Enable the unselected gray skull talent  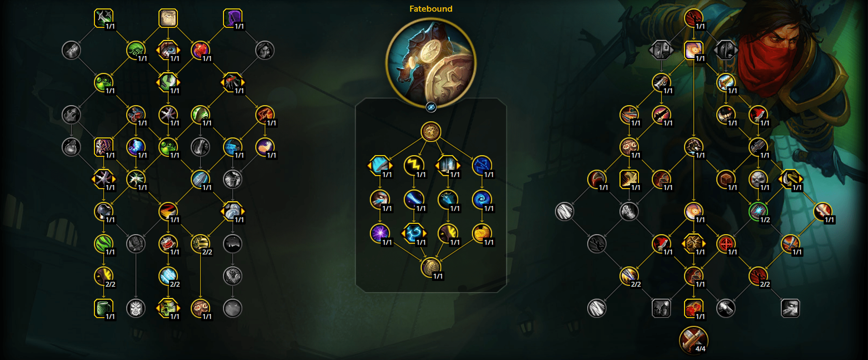tap(136, 308)
